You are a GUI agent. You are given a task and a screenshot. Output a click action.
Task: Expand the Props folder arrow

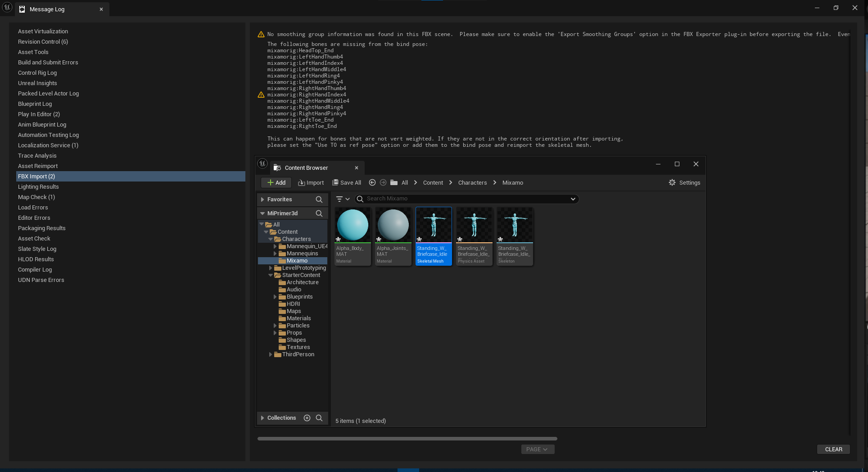(x=275, y=333)
